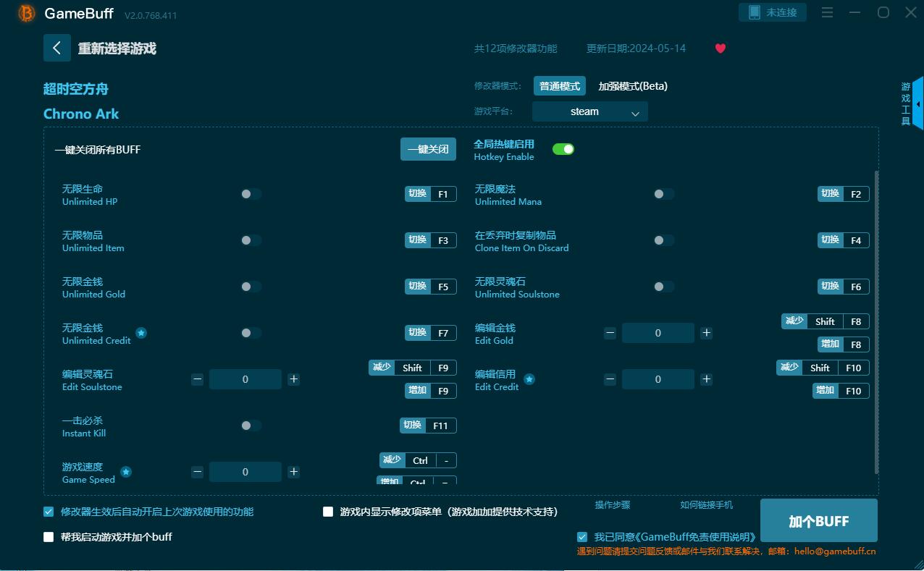Increase Edit Credit value with plus
This screenshot has width=924, height=571.
tap(706, 379)
